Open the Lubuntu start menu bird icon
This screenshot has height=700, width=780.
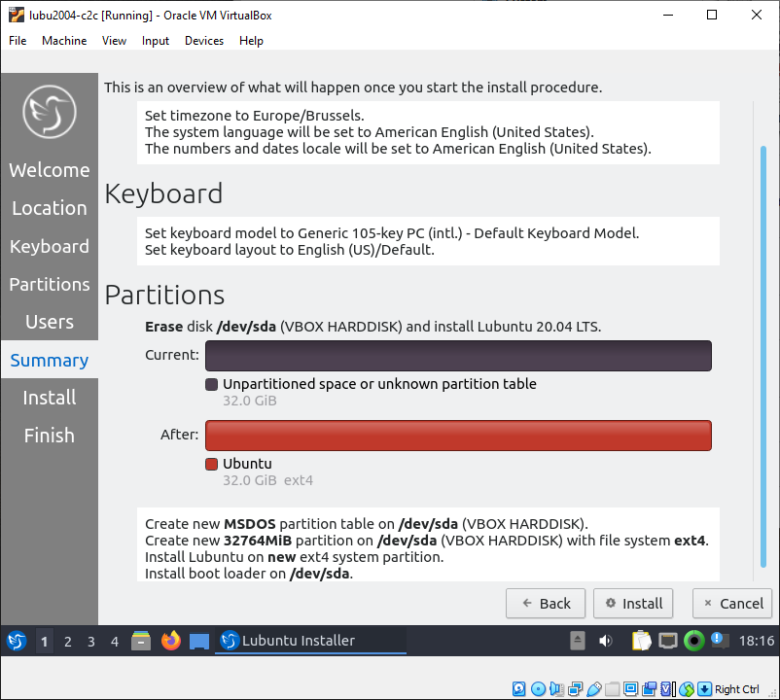[x=17, y=641]
